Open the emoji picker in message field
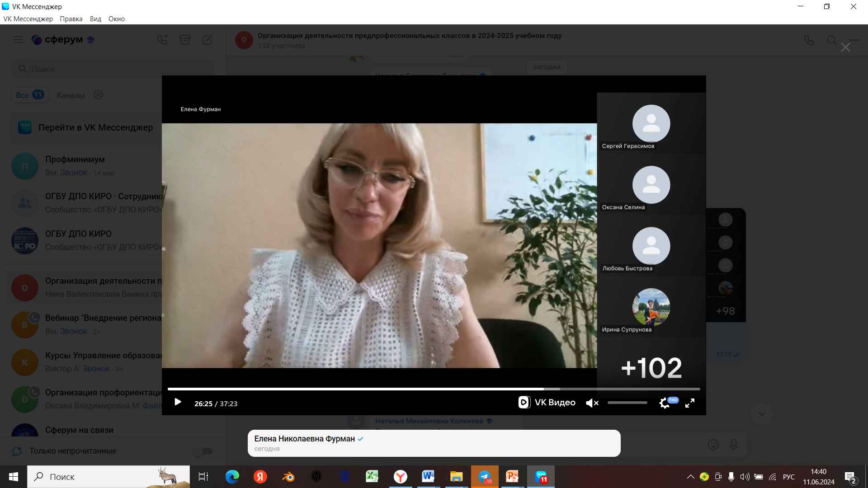 [x=713, y=445]
